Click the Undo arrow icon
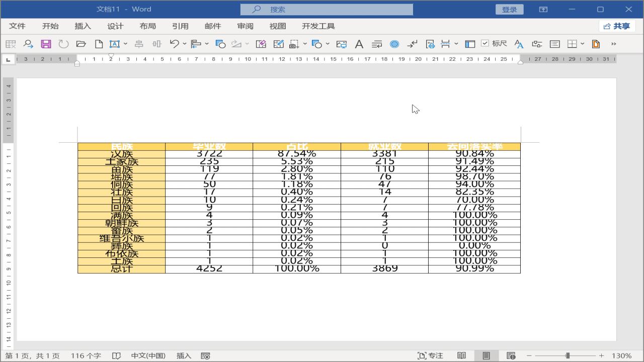Viewport: 644px width, 362px height. [174, 44]
